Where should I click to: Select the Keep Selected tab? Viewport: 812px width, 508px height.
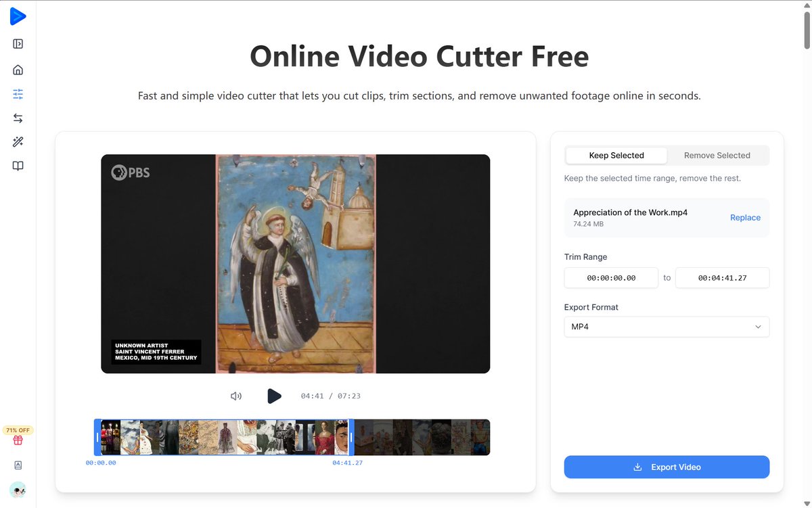(x=616, y=156)
